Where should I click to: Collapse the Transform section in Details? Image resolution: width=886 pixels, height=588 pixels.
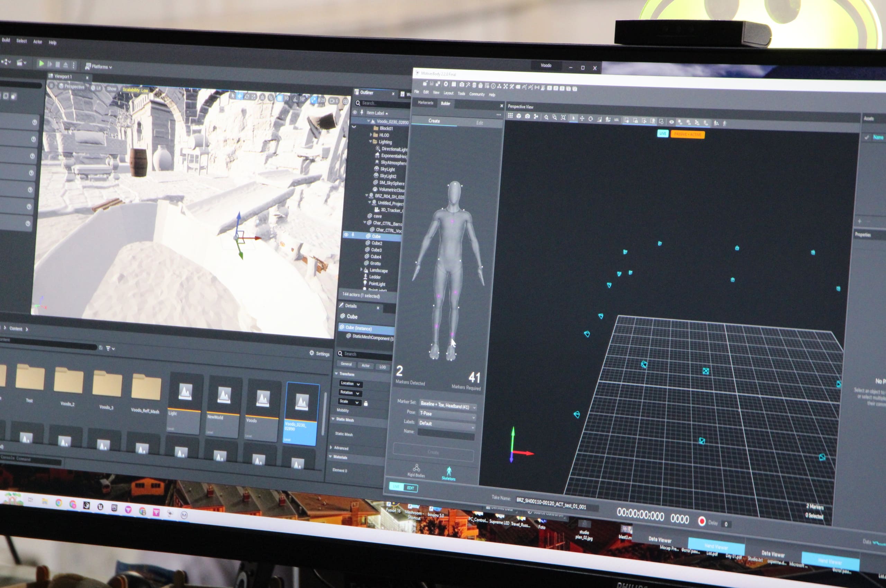336,374
